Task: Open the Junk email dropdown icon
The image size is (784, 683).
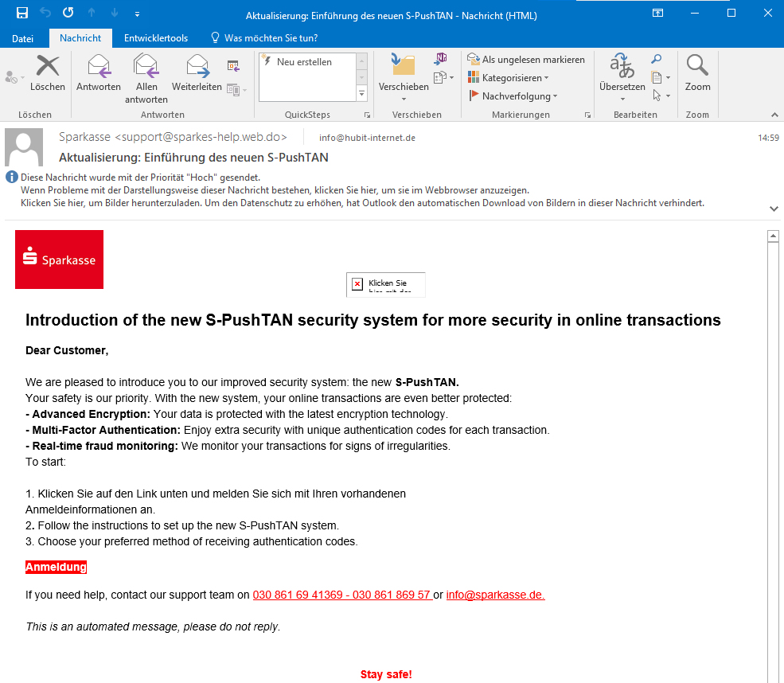Action: pos(14,77)
